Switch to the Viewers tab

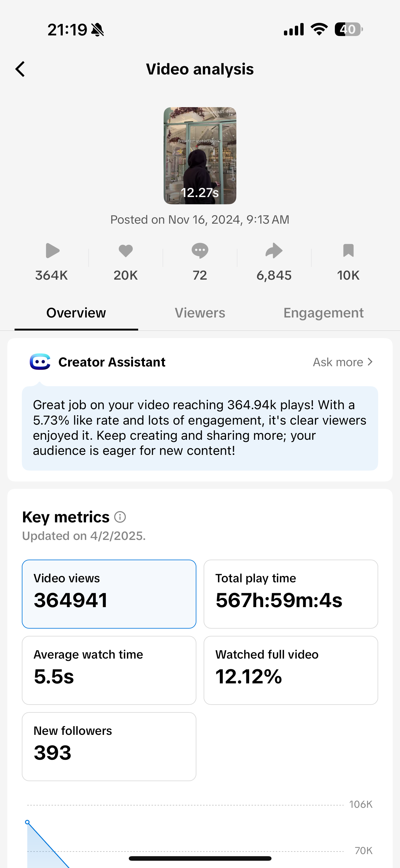(200, 313)
